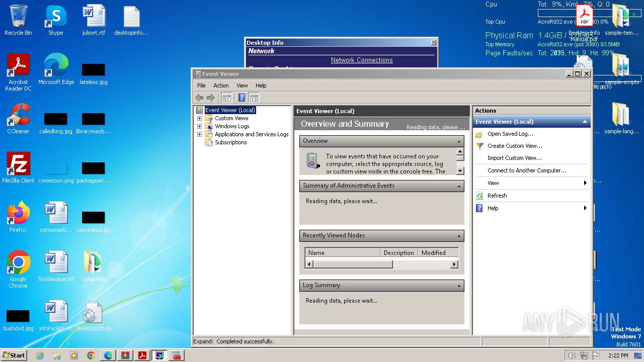Click right arrow of Recently Viewed scrollbar
644x362 pixels.
pyautogui.click(x=454, y=264)
